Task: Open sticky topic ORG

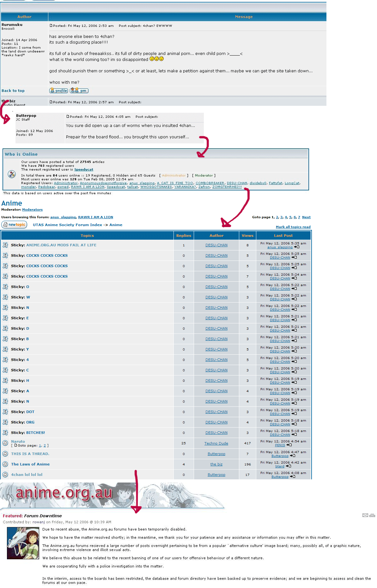Action: [x=30, y=422]
